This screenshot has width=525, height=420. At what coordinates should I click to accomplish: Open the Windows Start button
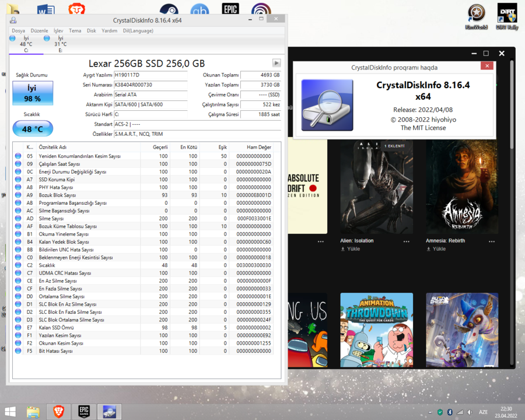(x=10, y=412)
